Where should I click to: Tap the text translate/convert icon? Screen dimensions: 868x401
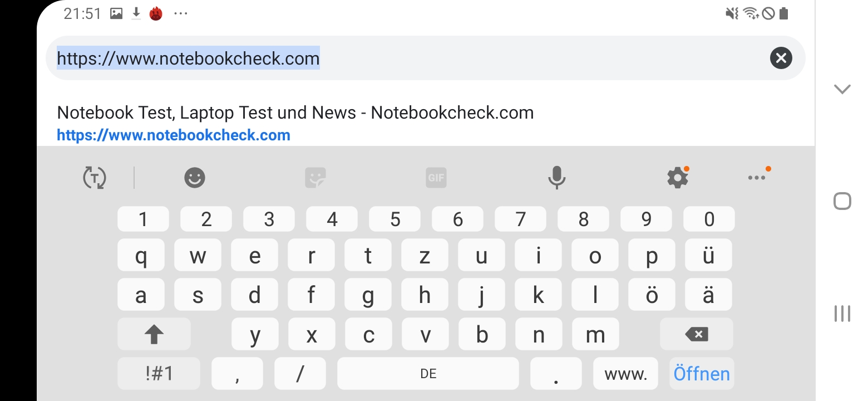[x=95, y=178]
